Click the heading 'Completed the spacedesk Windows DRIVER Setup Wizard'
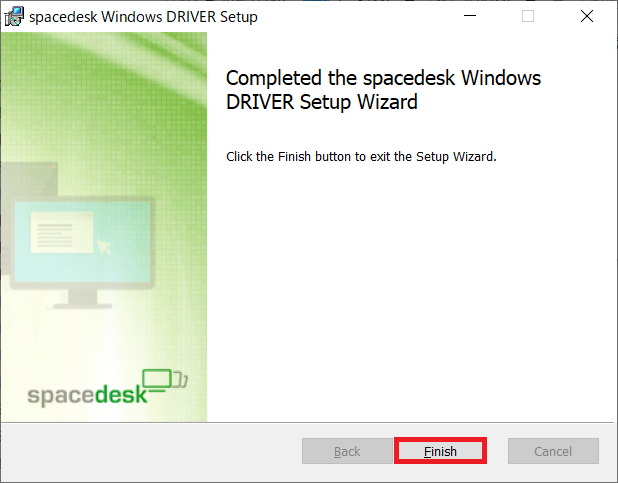 pos(383,90)
